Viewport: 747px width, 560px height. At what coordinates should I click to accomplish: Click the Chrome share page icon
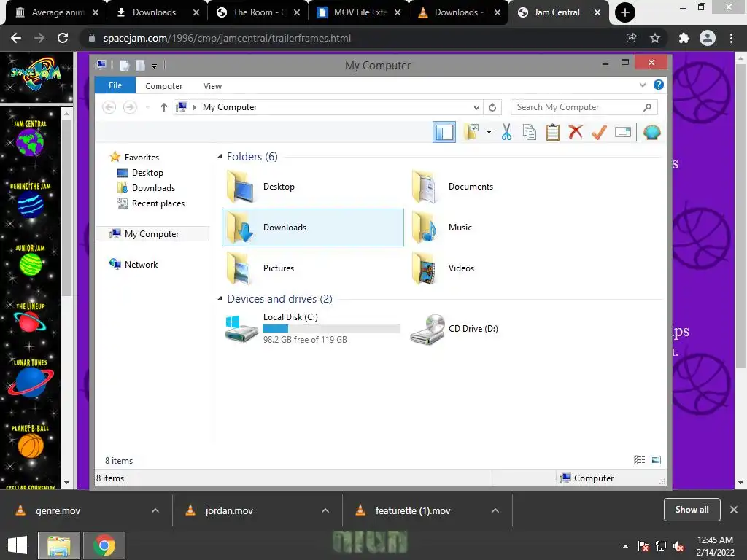pyautogui.click(x=631, y=38)
